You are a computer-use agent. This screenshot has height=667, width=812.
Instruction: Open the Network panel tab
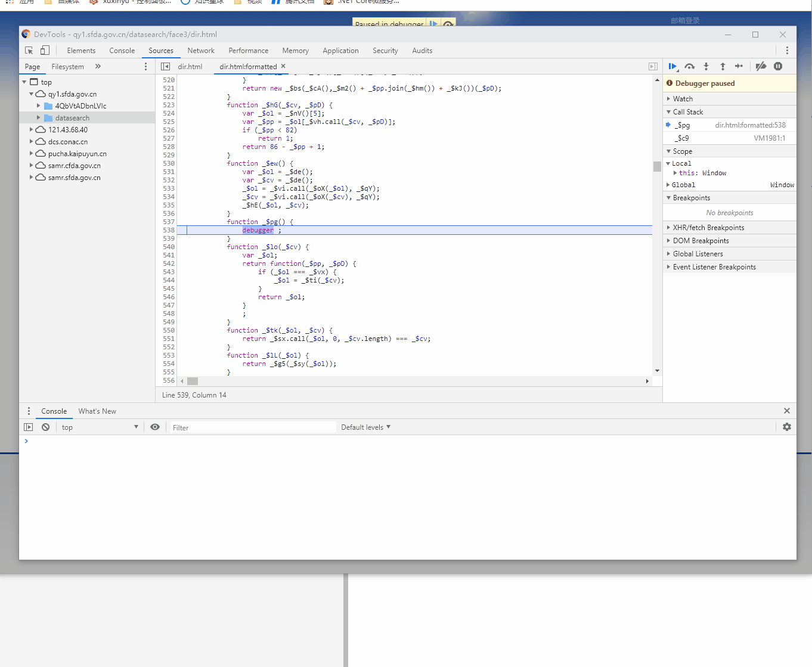201,51
